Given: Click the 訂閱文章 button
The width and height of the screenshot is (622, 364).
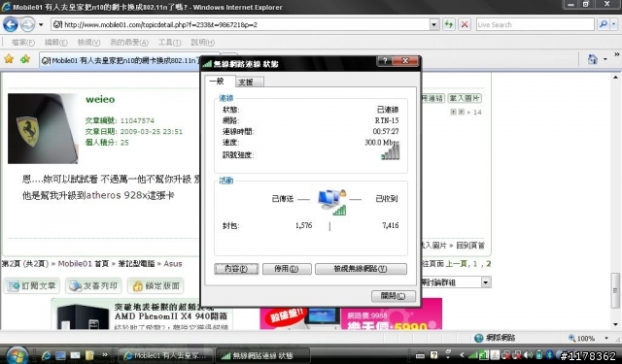Looking at the screenshot, I should coord(32,285).
